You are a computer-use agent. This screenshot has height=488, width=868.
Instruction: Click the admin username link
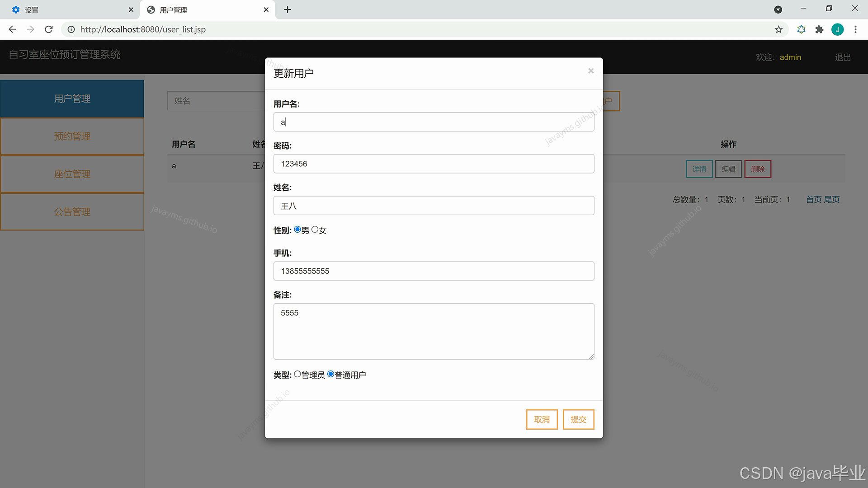pyautogui.click(x=790, y=57)
